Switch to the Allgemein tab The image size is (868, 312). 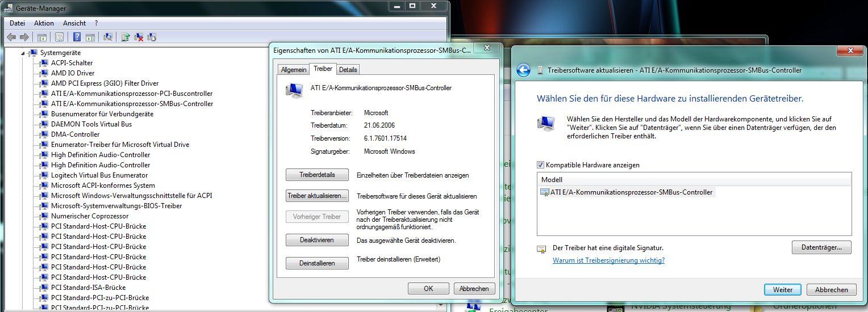tap(294, 70)
